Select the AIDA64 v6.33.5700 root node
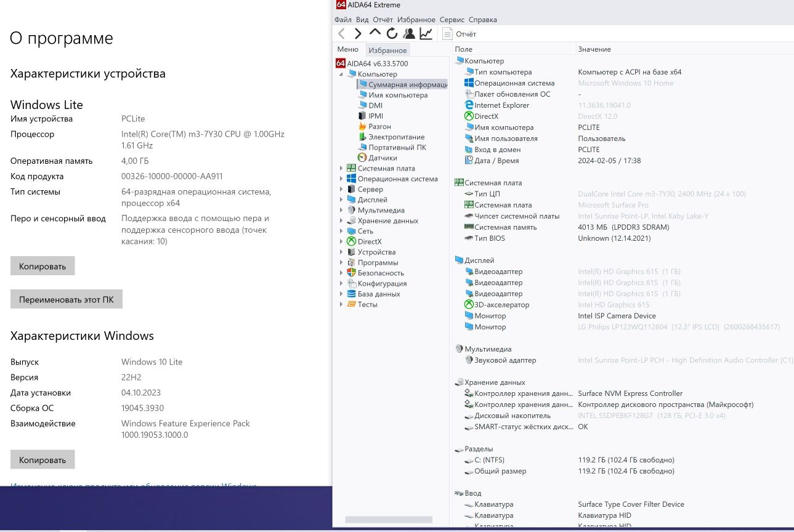 (x=371, y=63)
